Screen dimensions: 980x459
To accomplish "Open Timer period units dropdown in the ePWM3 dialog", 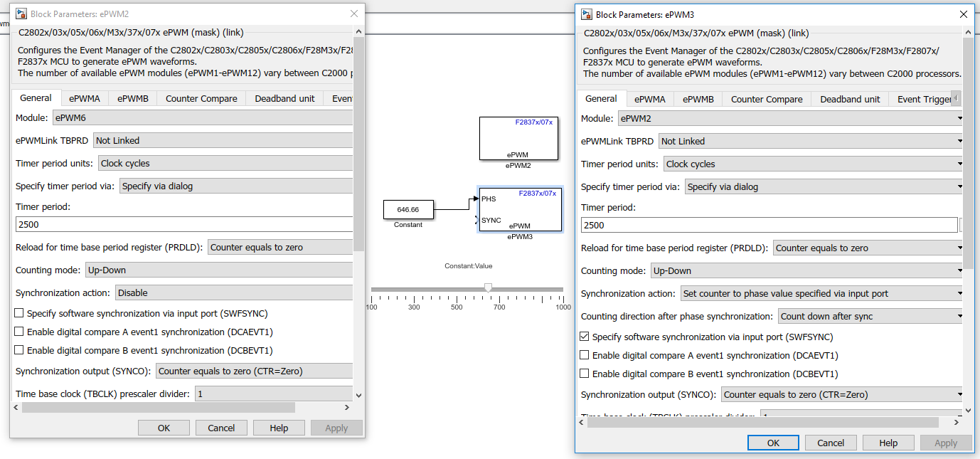I will click(814, 164).
